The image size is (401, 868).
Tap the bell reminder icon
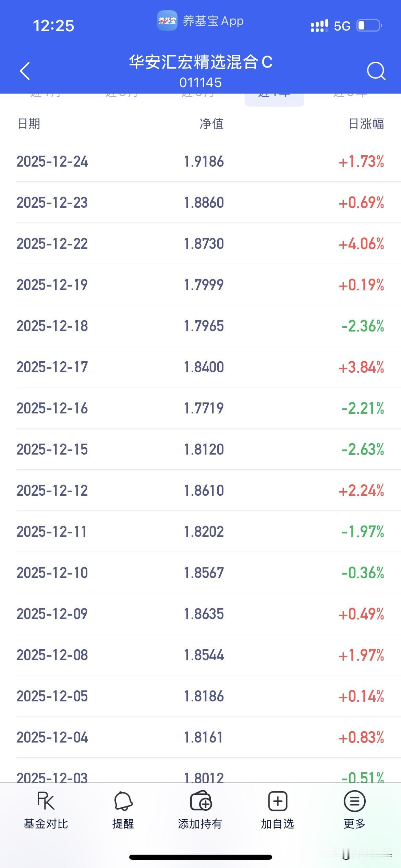pos(123,801)
